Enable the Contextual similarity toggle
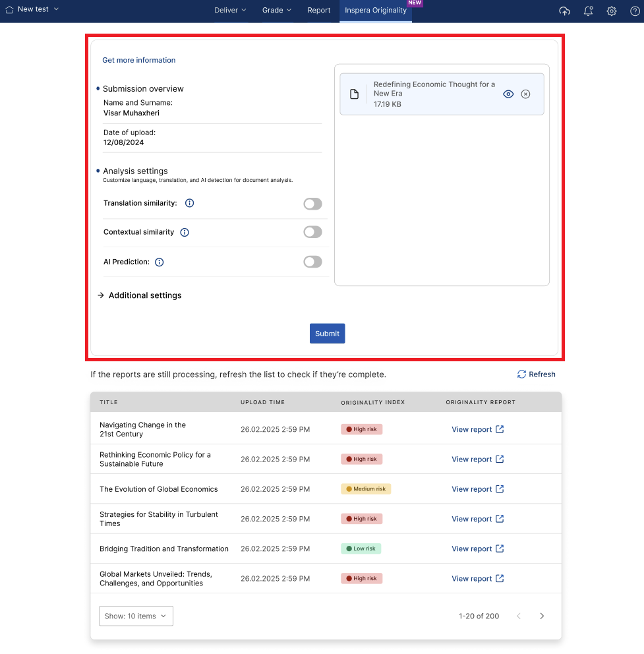This screenshot has width=644, height=654. pyautogui.click(x=313, y=232)
